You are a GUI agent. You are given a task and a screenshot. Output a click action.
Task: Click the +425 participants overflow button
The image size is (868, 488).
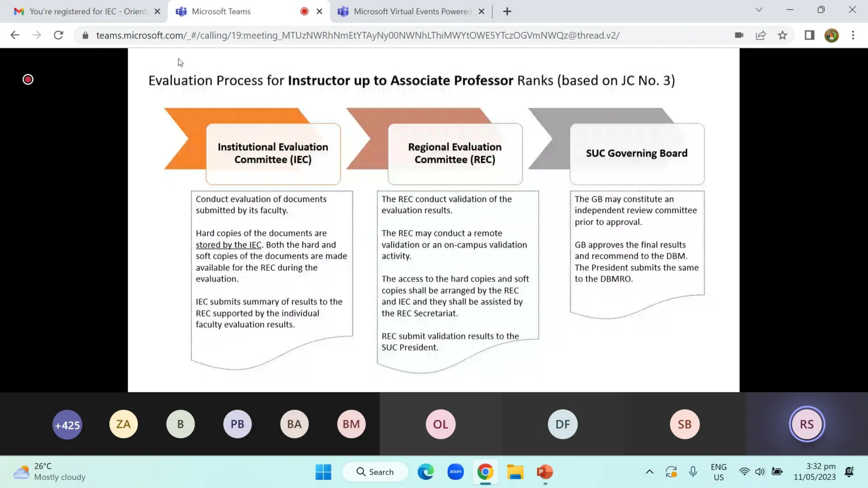(x=67, y=424)
